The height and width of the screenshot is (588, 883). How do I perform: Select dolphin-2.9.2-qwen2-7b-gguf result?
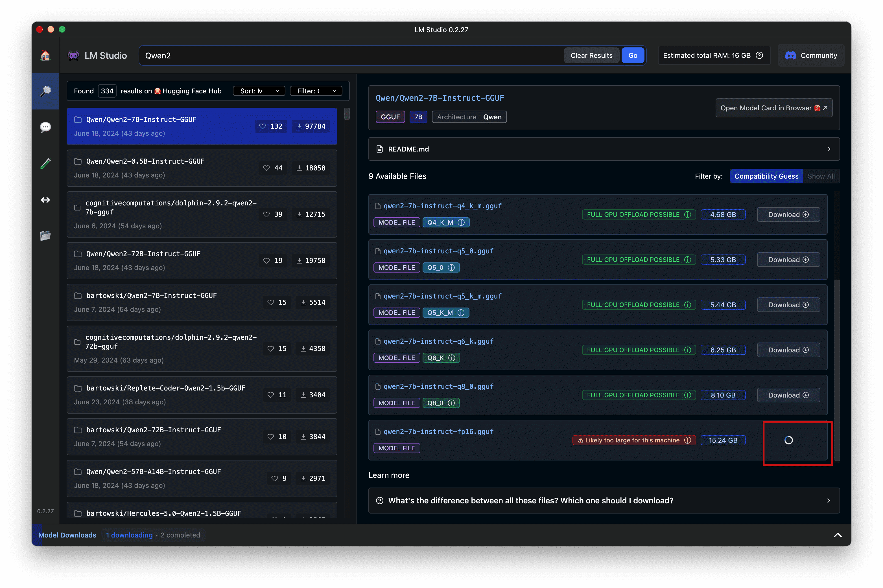202,214
